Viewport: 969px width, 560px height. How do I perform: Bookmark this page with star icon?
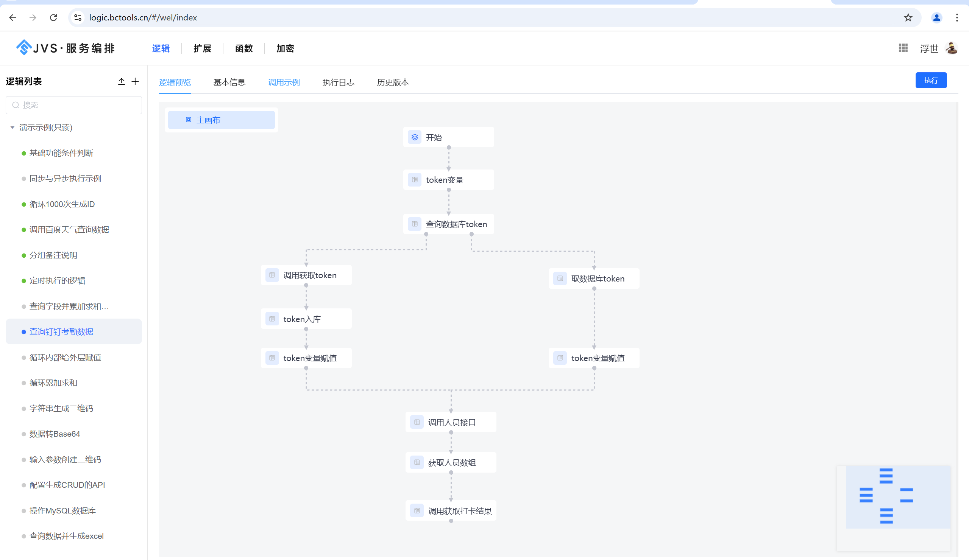tap(908, 18)
